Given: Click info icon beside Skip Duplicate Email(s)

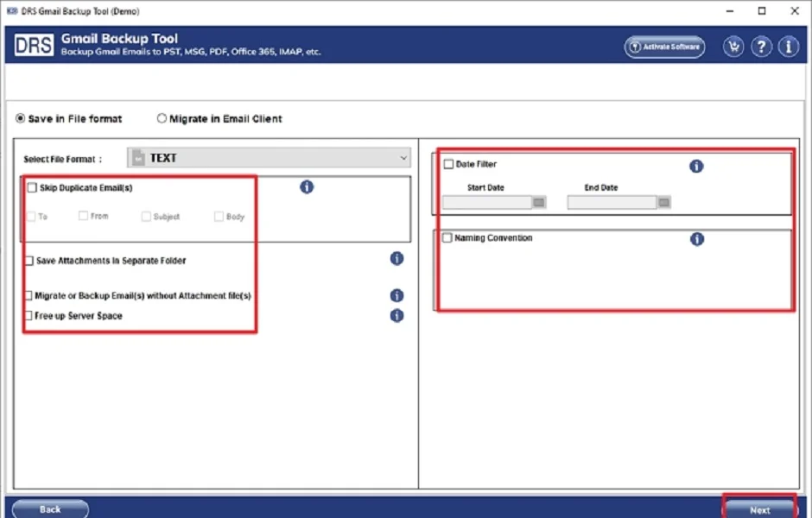Looking at the screenshot, I should [307, 186].
